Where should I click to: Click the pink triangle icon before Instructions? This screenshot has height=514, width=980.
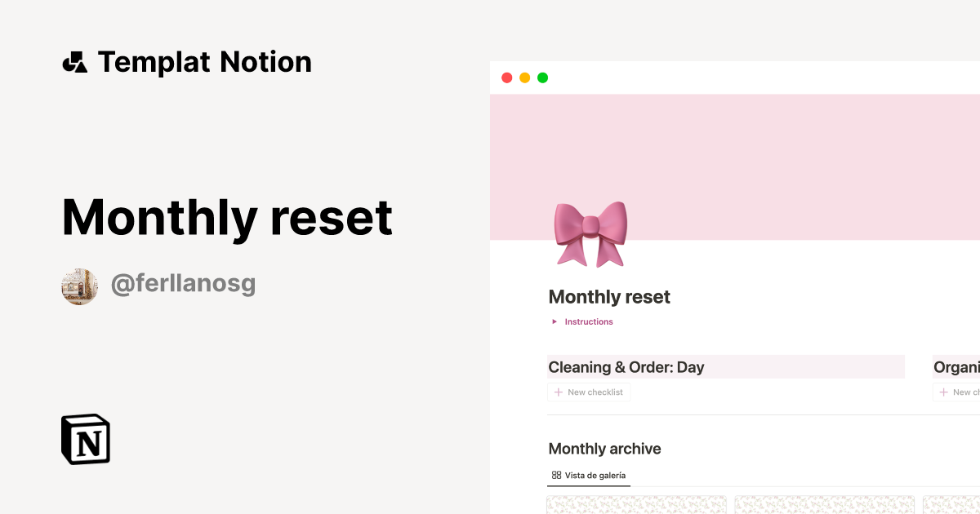coord(555,321)
